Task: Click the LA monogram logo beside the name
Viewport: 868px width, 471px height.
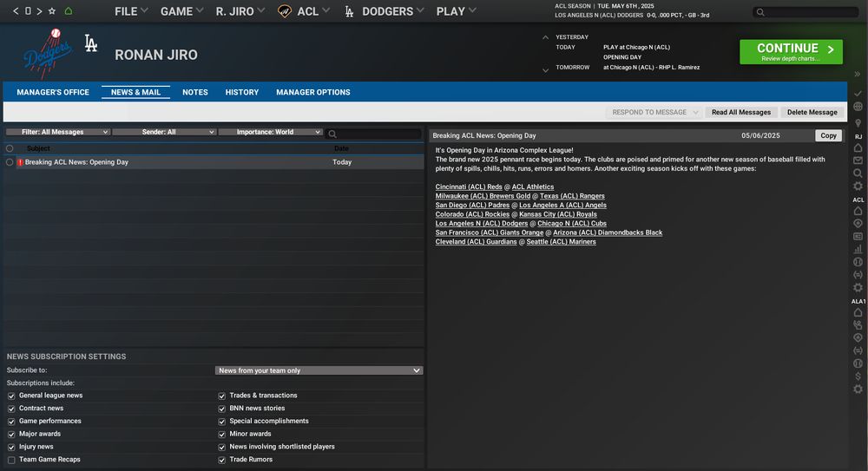Action: (91, 43)
